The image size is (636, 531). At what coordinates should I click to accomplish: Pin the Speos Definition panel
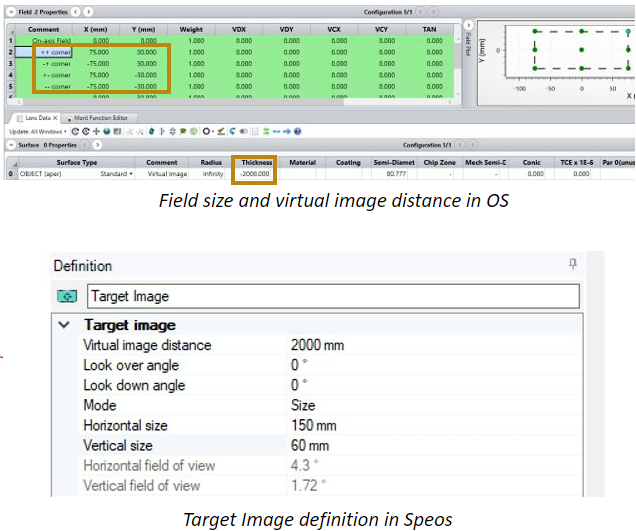pyautogui.click(x=573, y=264)
